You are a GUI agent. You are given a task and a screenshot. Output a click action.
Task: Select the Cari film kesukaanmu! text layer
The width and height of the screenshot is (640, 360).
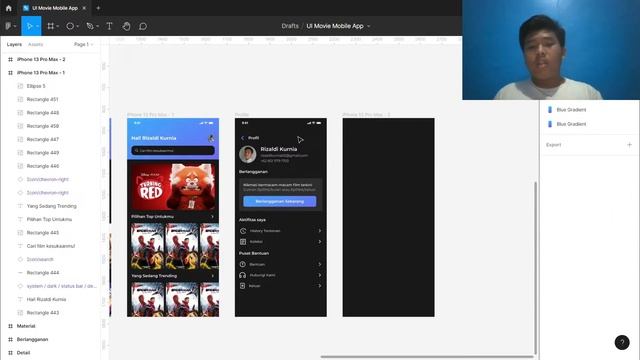(50, 246)
